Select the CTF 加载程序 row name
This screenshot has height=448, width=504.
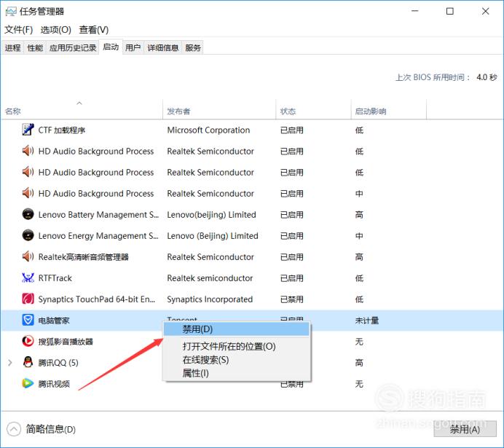coord(62,130)
